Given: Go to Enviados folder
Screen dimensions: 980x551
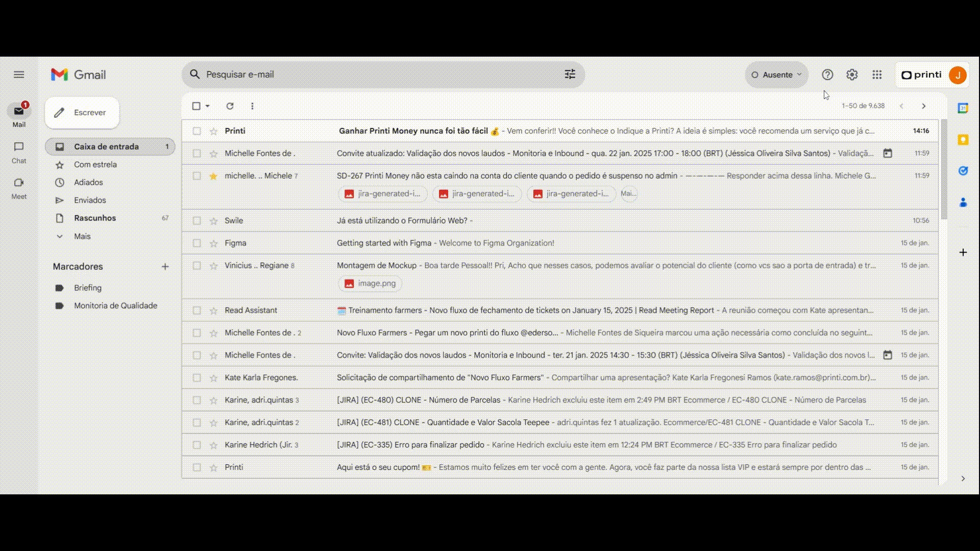Looking at the screenshot, I should pyautogui.click(x=90, y=201).
